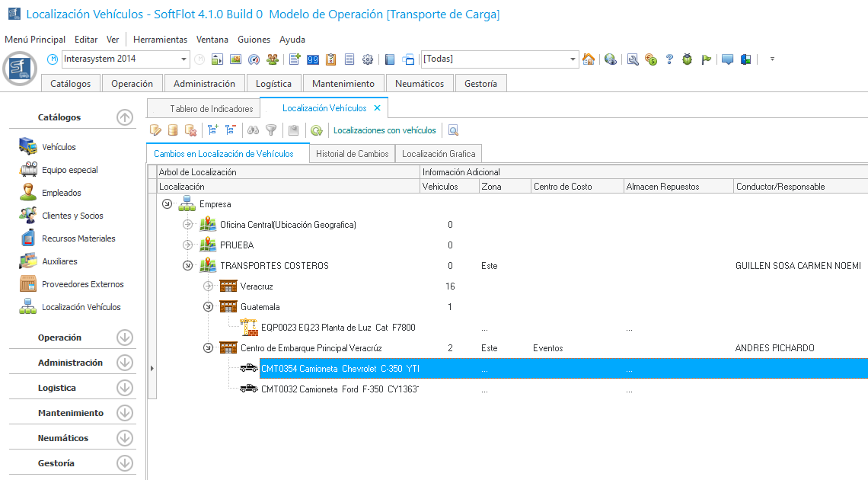Screen dimensions: 868x480
Task: Click the green refresh icon
Action: (x=316, y=130)
